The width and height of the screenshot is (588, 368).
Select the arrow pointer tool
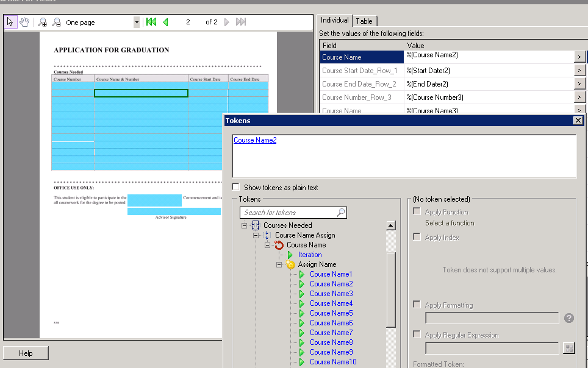(10, 22)
